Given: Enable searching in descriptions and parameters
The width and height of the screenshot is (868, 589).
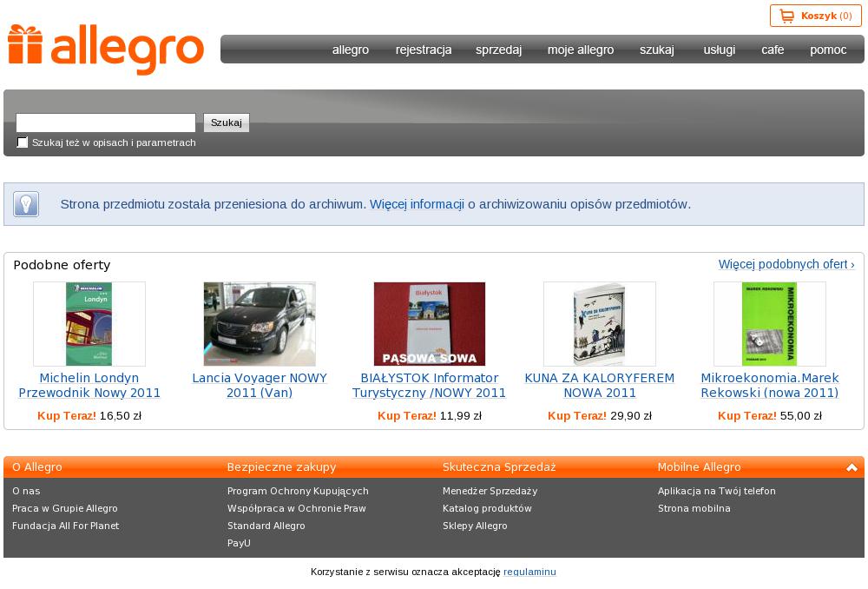Looking at the screenshot, I should click(x=23, y=142).
